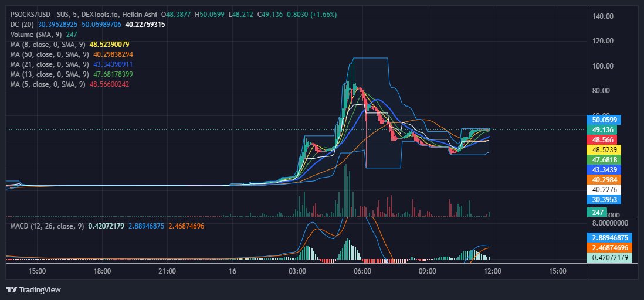Click the 140.00 price axis tick
644x300 pixels.
(604, 16)
